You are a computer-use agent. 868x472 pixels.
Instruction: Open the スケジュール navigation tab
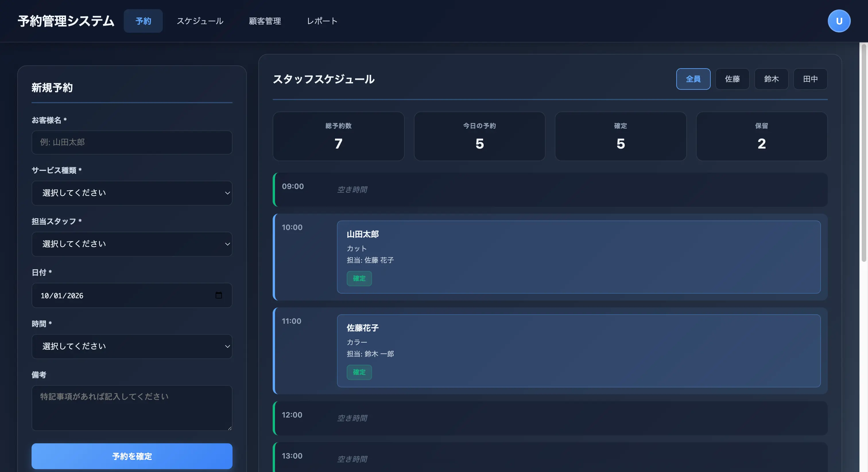click(x=200, y=21)
